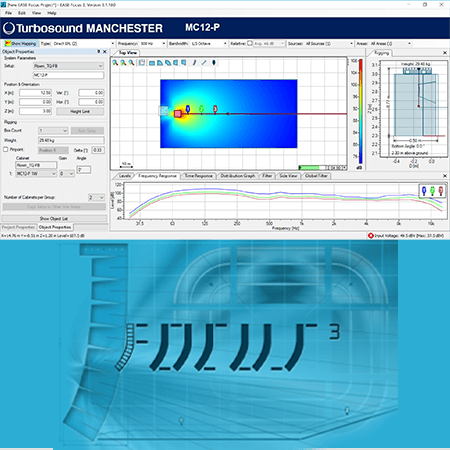Open the Bandwidth dropdown
The width and height of the screenshot is (450, 450).
(x=225, y=44)
